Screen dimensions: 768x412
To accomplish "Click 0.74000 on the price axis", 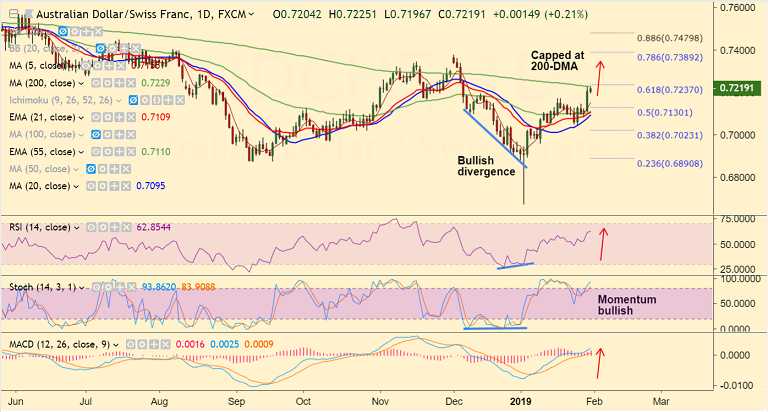I will 737,50.
